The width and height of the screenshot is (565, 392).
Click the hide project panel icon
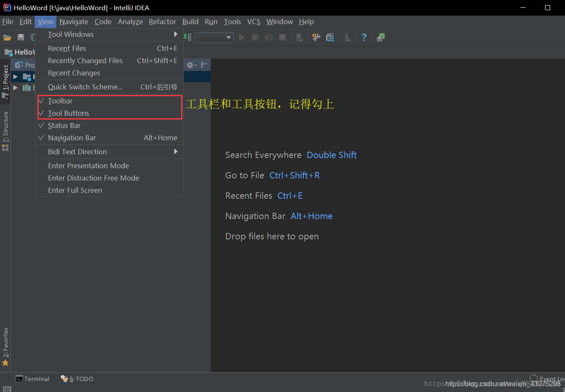pyautogui.click(x=204, y=65)
